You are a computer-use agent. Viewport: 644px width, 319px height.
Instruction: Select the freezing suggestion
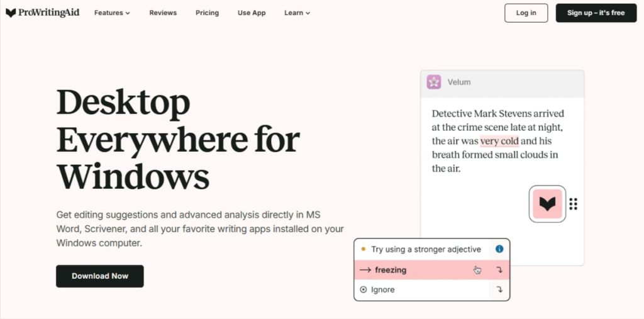pos(431,270)
